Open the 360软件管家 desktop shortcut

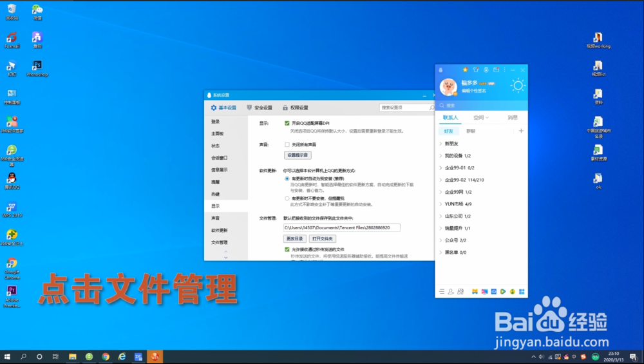click(12, 124)
